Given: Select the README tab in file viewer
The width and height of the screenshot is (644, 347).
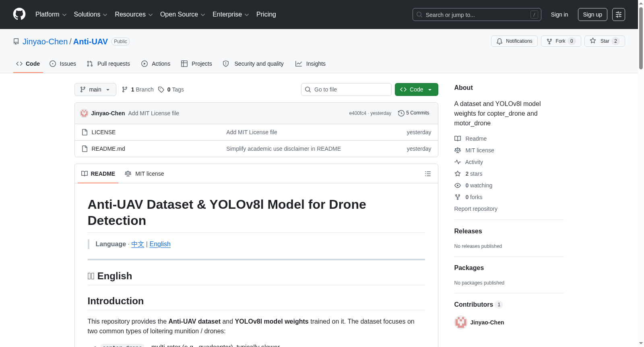Looking at the screenshot, I should point(98,174).
